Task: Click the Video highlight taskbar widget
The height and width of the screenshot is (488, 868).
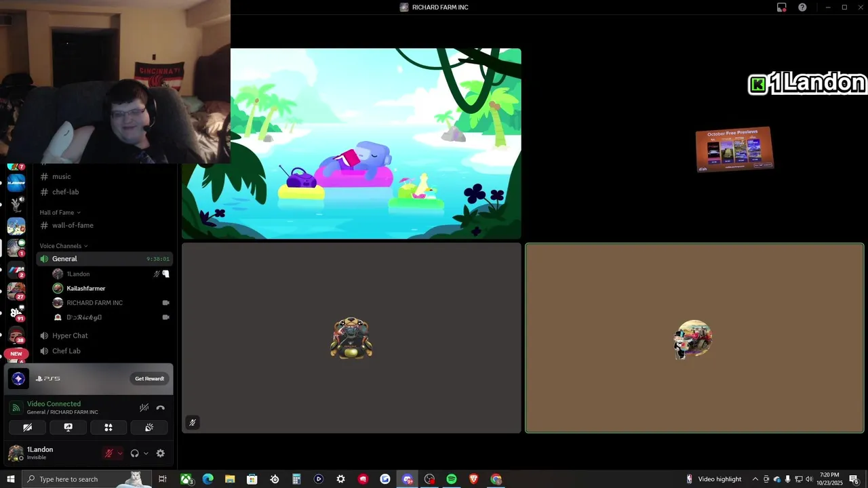Action: (x=714, y=479)
